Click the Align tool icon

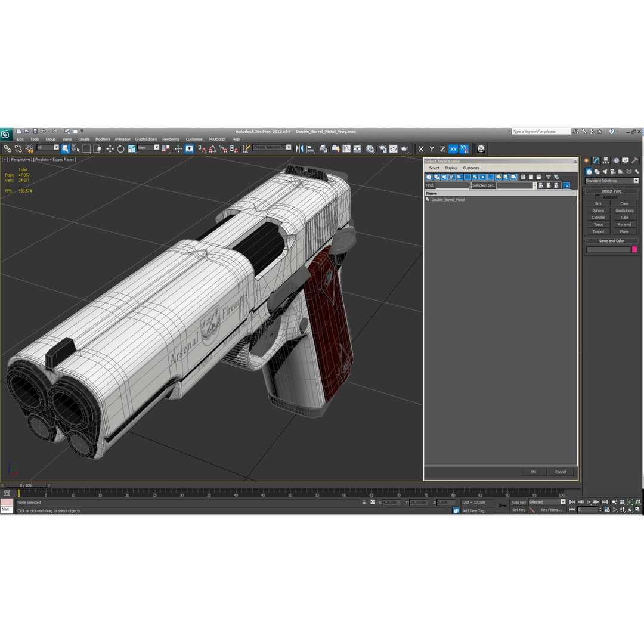tap(311, 148)
